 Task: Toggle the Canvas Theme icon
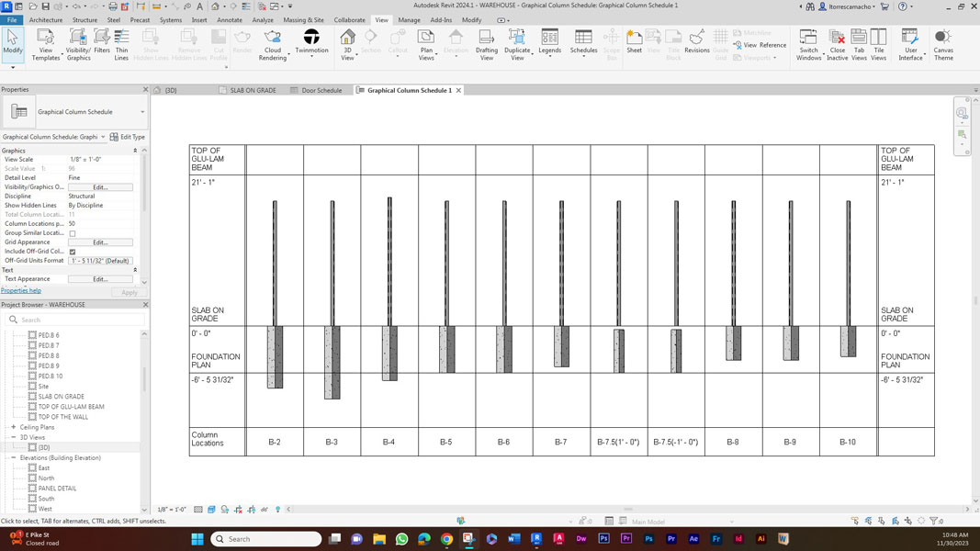[x=943, y=44]
